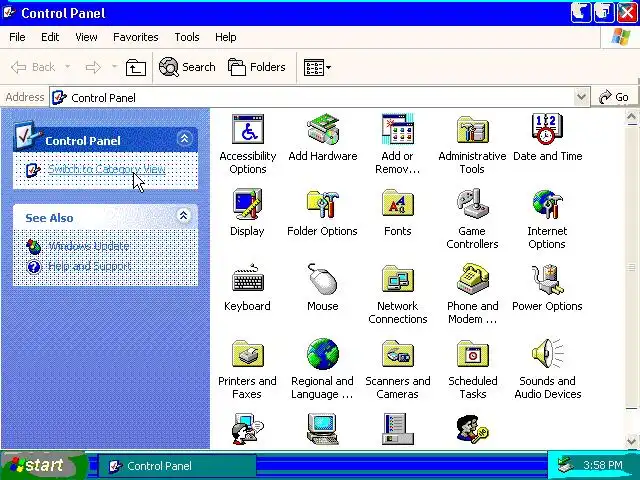This screenshot has height=480, width=640.
Task: Open the Back button history dropdown arrow
Action: [67, 67]
